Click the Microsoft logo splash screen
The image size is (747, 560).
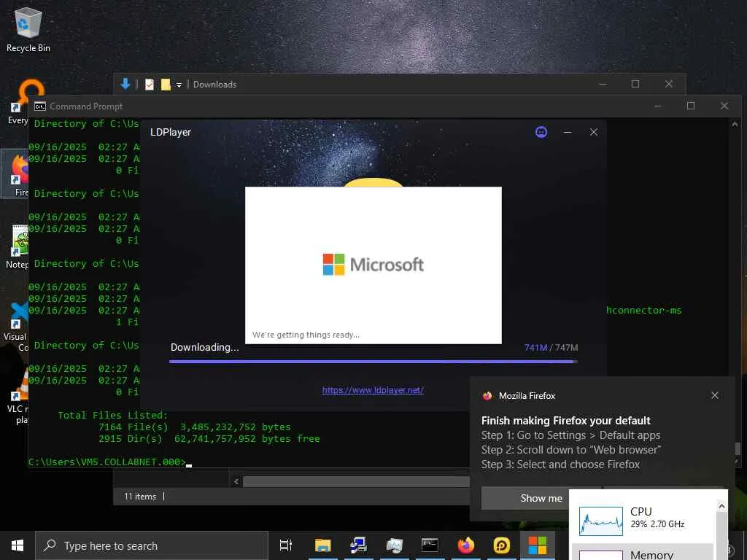pyautogui.click(x=373, y=265)
